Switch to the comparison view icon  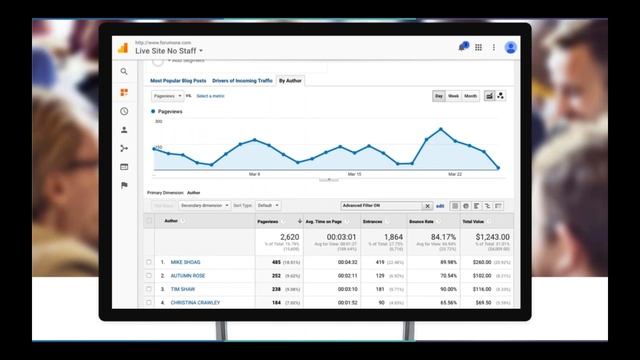(487, 206)
